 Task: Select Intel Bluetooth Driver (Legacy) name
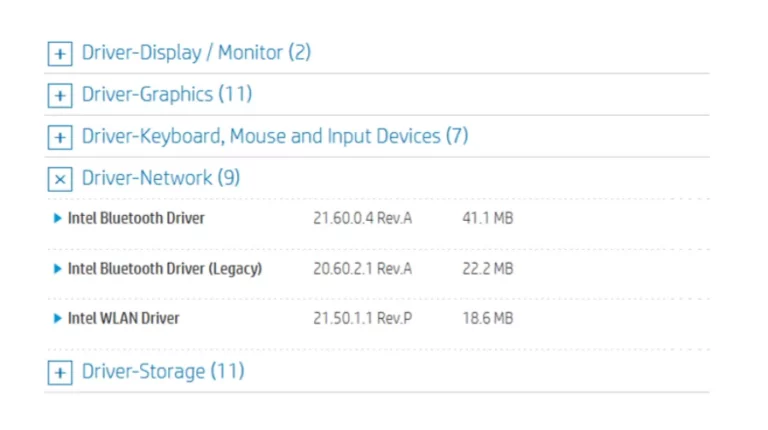coord(165,268)
